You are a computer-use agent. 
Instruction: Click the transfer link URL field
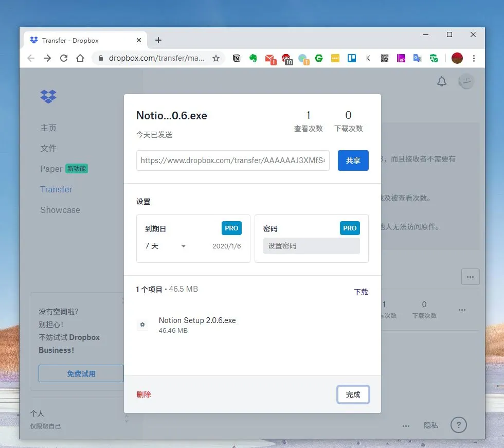coord(232,160)
